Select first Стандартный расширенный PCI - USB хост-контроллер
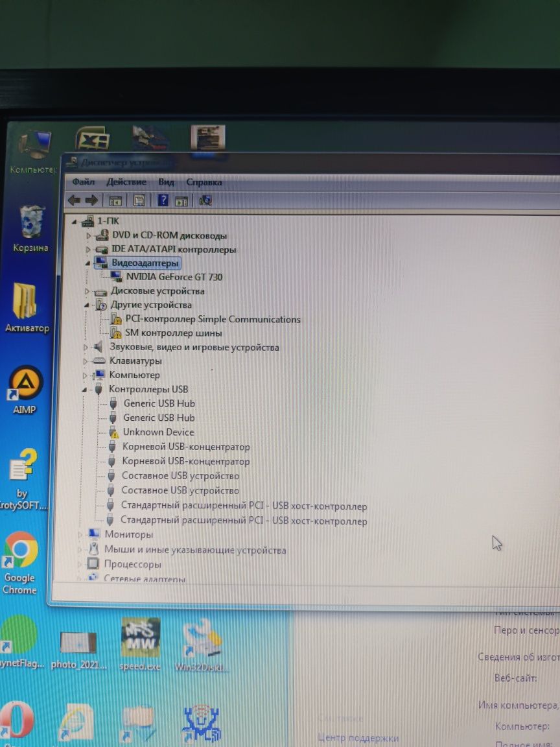The height and width of the screenshot is (747, 560). tap(244, 506)
